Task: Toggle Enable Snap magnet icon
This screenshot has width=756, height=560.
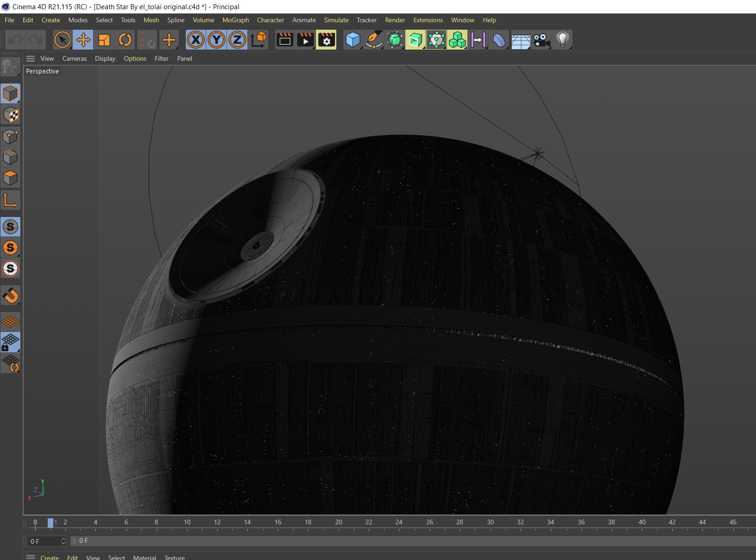Action: [x=11, y=295]
